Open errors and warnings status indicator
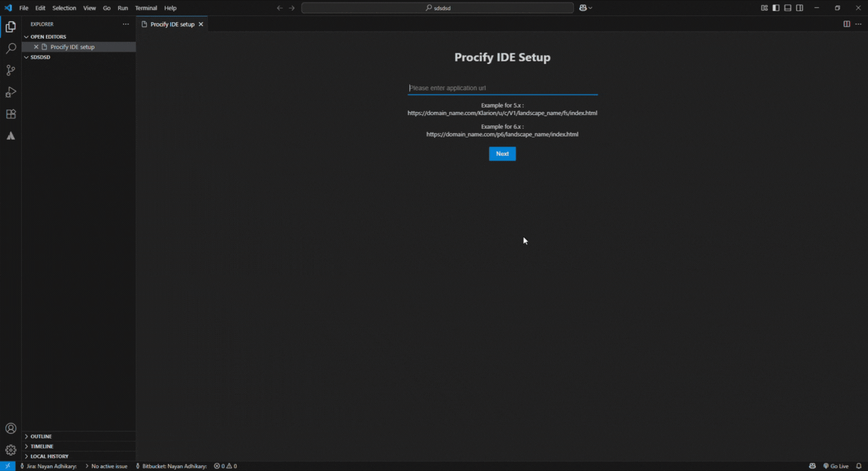The image size is (868, 471). point(225,466)
